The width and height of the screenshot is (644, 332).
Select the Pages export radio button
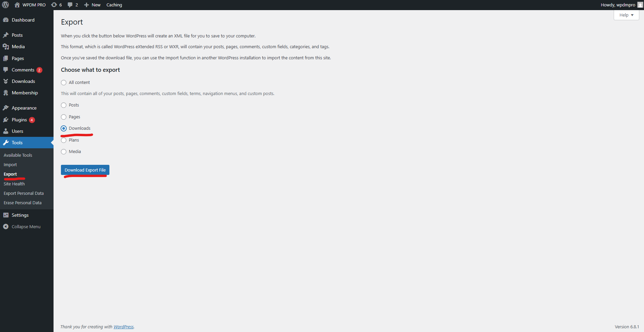click(64, 117)
